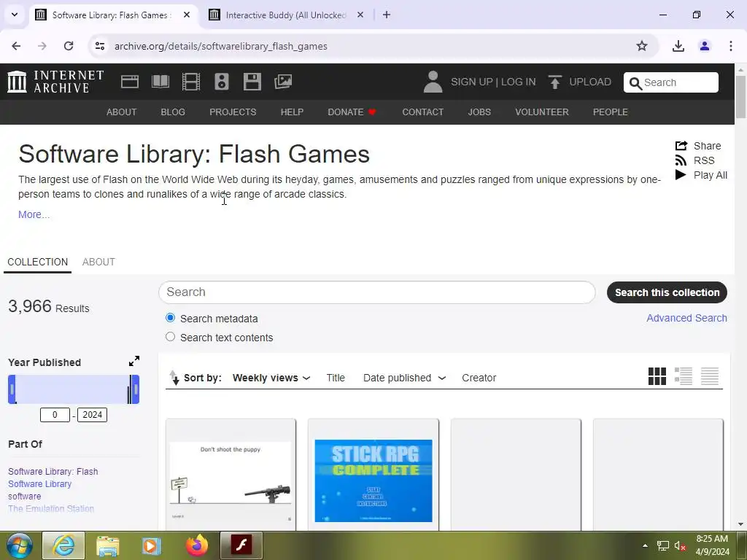Click the top-bar site Search field

tap(671, 82)
